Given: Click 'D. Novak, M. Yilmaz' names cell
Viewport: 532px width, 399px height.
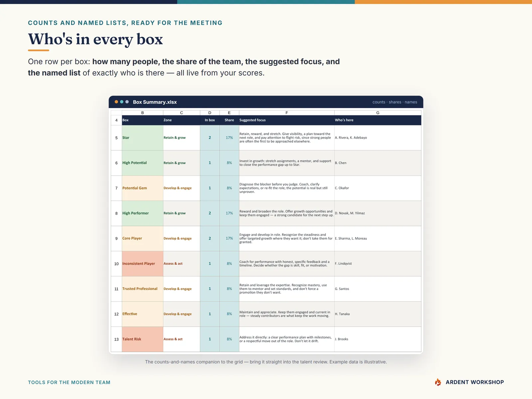Looking at the screenshot, I should pyautogui.click(x=378, y=213).
